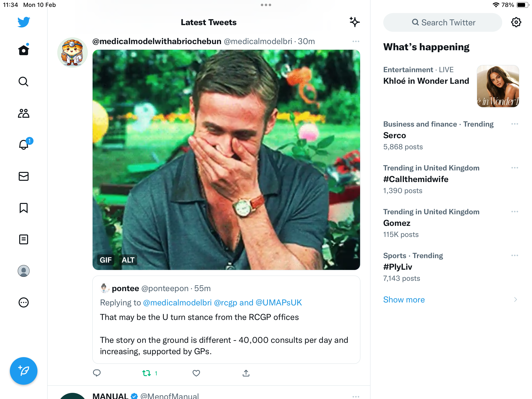Open more options for Gomez trend
The height and width of the screenshot is (399, 532).
click(x=515, y=212)
